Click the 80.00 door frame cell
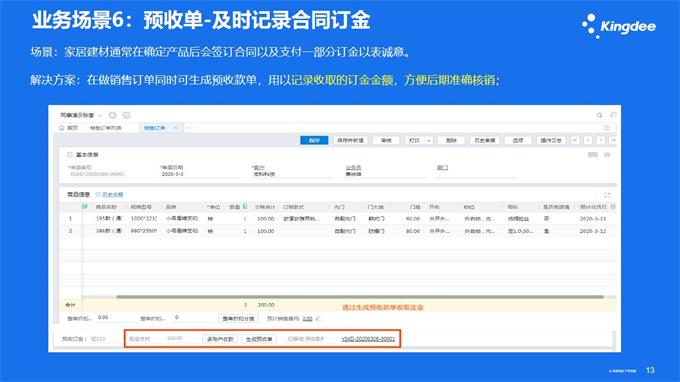 pyautogui.click(x=412, y=231)
